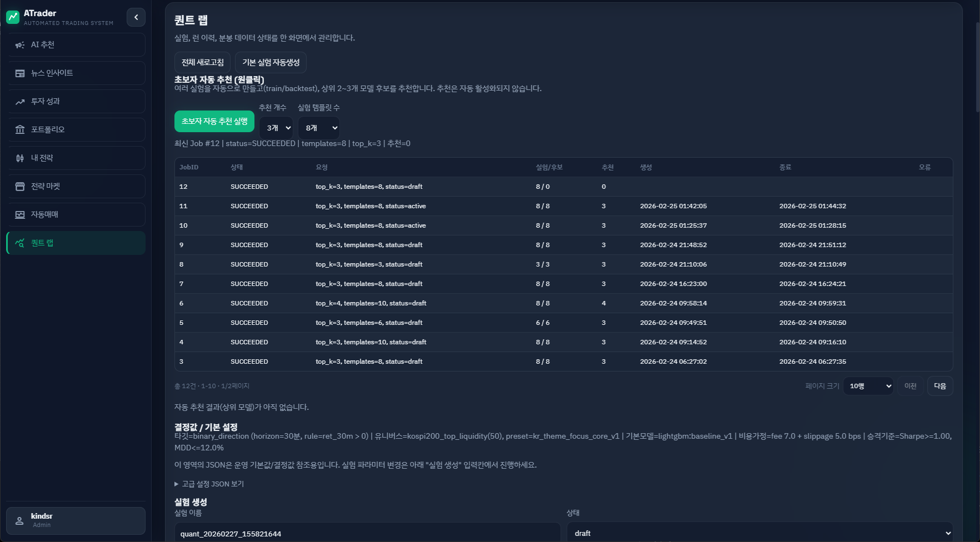Screen dimensions: 980x542
Task: Click the 오류 column header
Action: 925,167
